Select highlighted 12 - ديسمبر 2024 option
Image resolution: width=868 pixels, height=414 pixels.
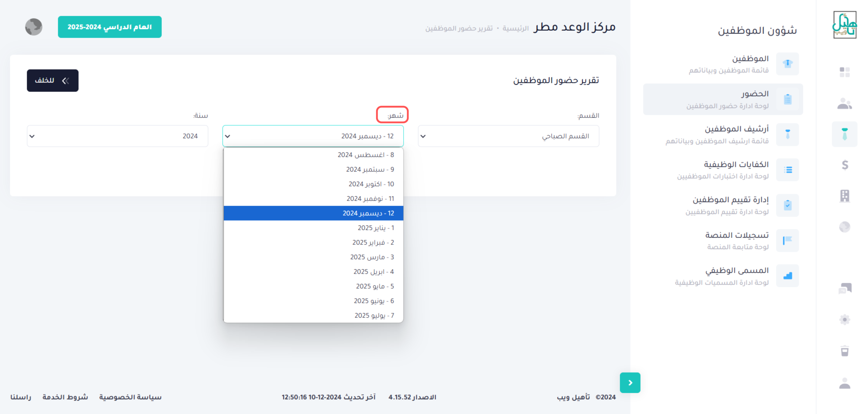313,213
